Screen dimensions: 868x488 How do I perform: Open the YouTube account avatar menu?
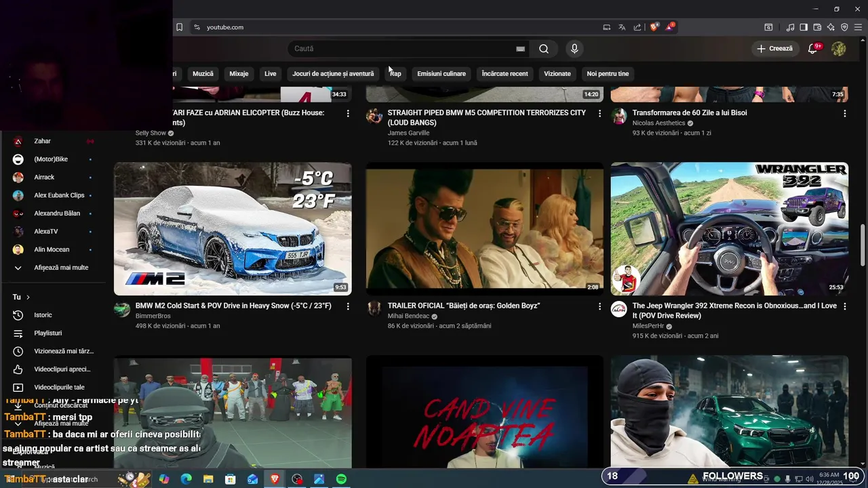(x=839, y=49)
